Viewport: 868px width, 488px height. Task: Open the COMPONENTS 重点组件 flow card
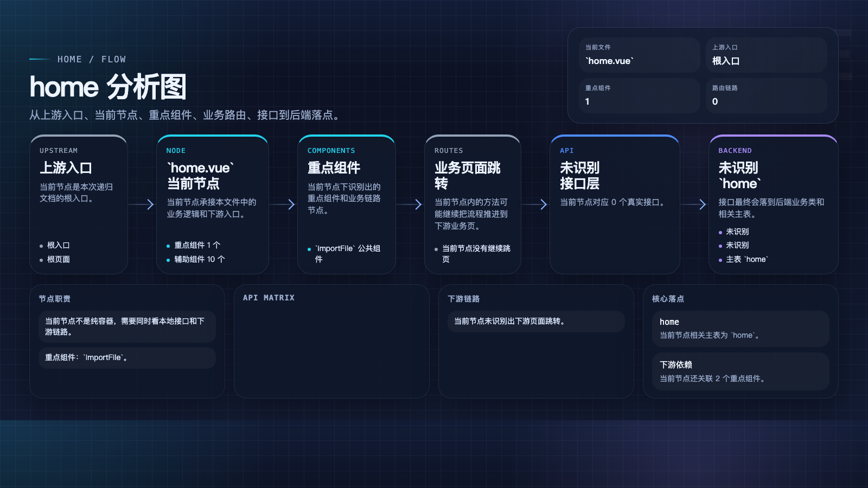(x=346, y=204)
